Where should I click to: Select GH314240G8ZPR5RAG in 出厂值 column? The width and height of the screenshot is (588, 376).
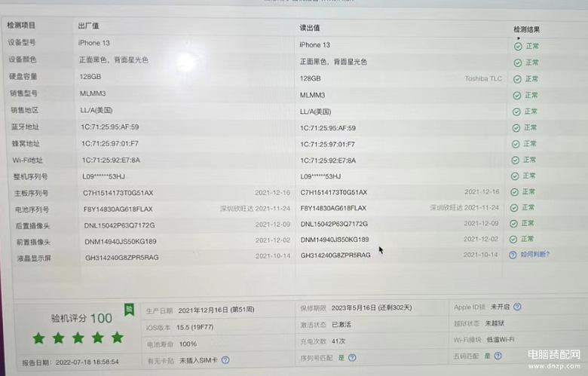click(122, 258)
